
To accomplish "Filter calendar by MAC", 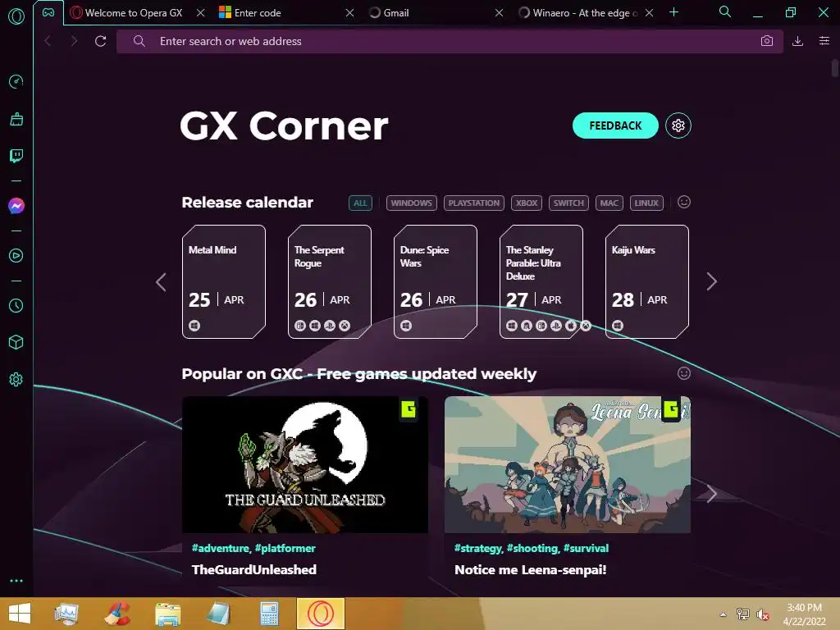I will 609,203.
